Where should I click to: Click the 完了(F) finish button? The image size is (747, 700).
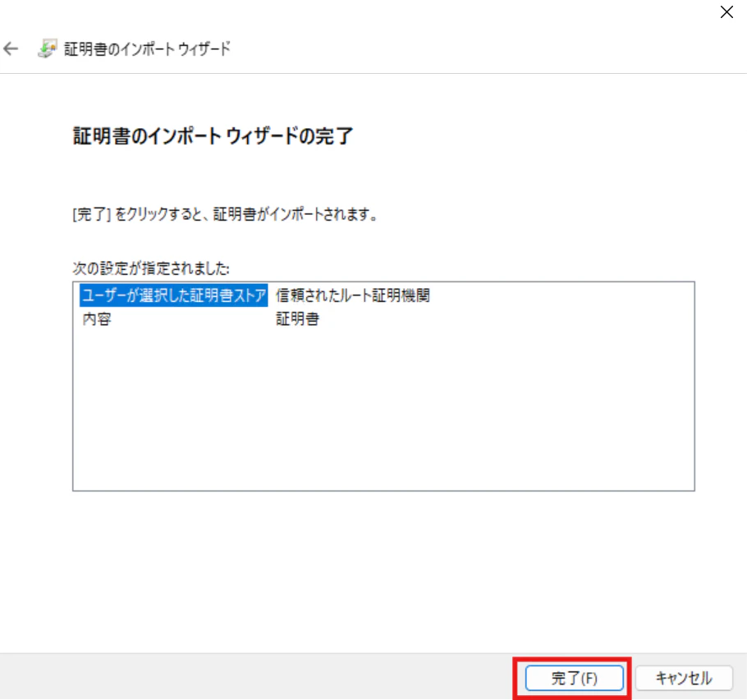click(x=574, y=678)
